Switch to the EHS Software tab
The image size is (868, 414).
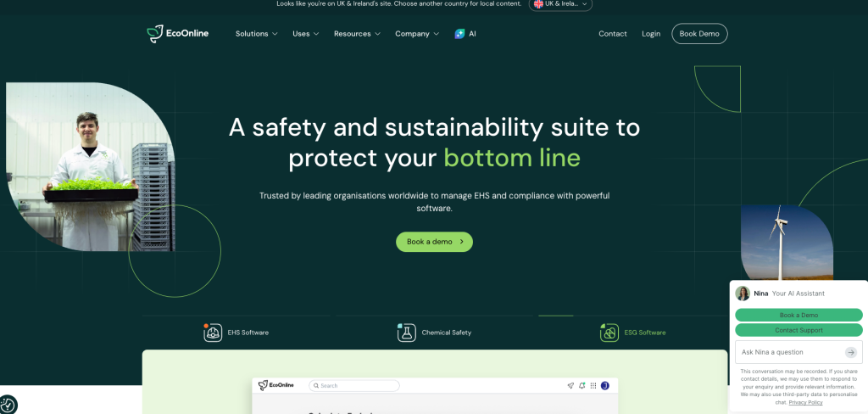click(236, 333)
